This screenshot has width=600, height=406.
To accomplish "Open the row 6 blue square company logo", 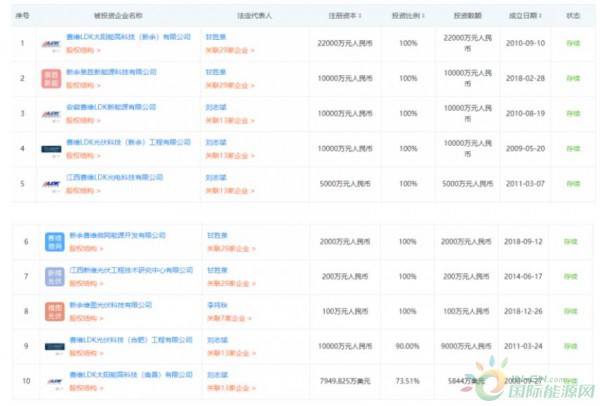I will coord(55,242).
